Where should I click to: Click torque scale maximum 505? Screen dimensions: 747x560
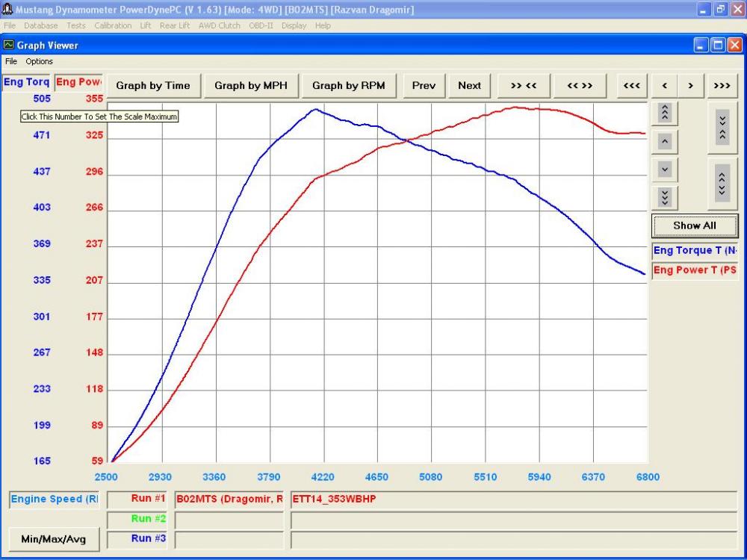pyautogui.click(x=42, y=99)
